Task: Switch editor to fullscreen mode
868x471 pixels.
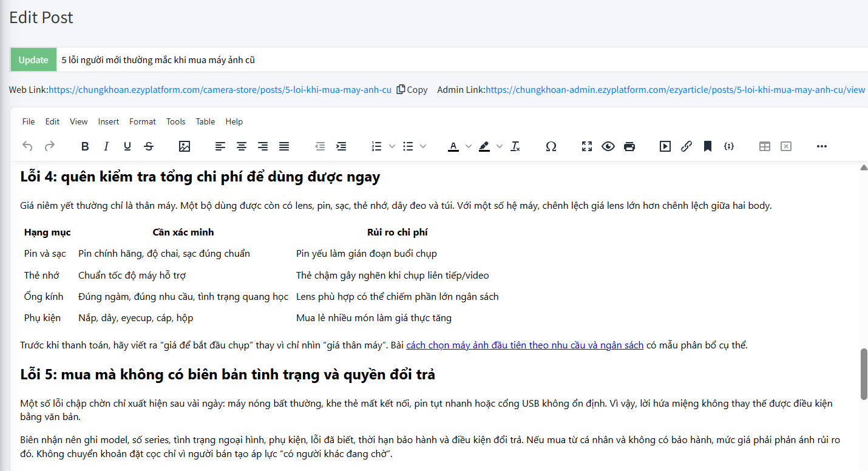Action: (x=587, y=146)
